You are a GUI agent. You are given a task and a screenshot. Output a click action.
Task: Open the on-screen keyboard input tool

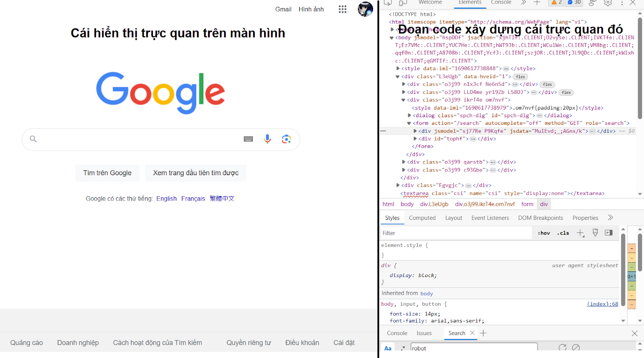(x=248, y=139)
